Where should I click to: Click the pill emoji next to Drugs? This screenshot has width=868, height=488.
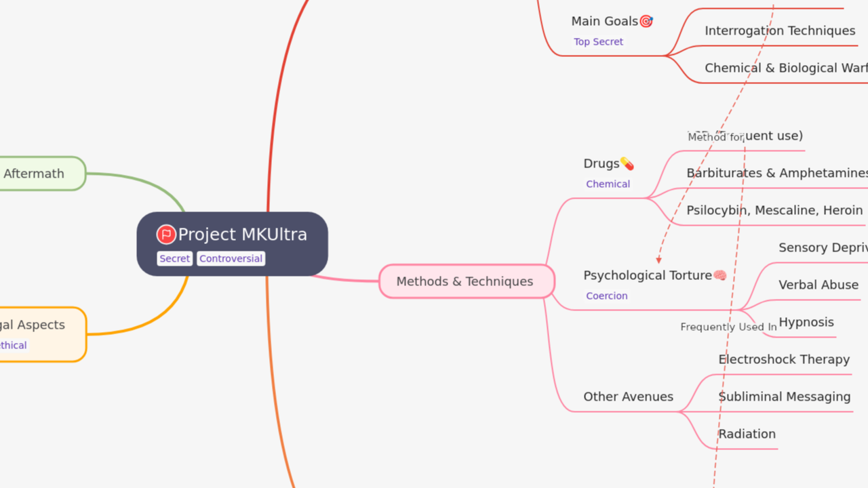click(627, 163)
